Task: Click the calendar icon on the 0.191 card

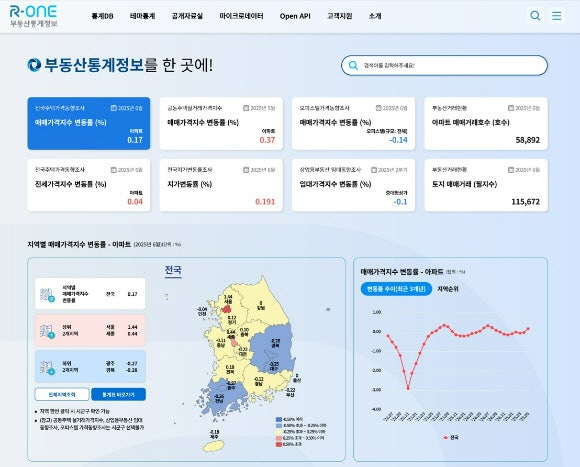Action: 246,170
